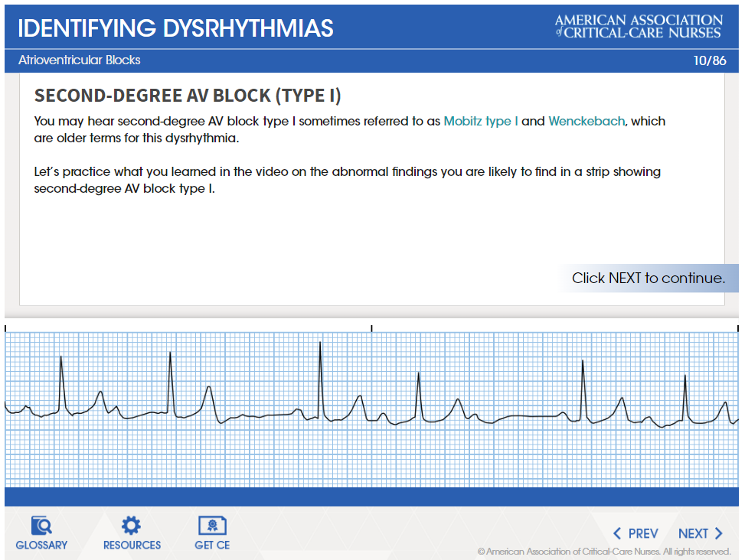Click the Atrioventricular Blocks section title
Image resolution: width=745 pixels, height=560 pixels.
pos(80,60)
